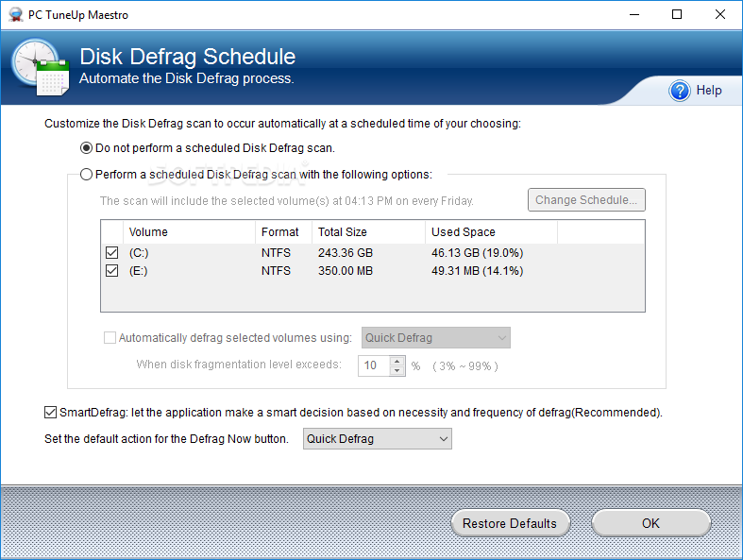Click the Volume column header
Image resolution: width=743 pixels, height=560 pixels.
(x=189, y=232)
